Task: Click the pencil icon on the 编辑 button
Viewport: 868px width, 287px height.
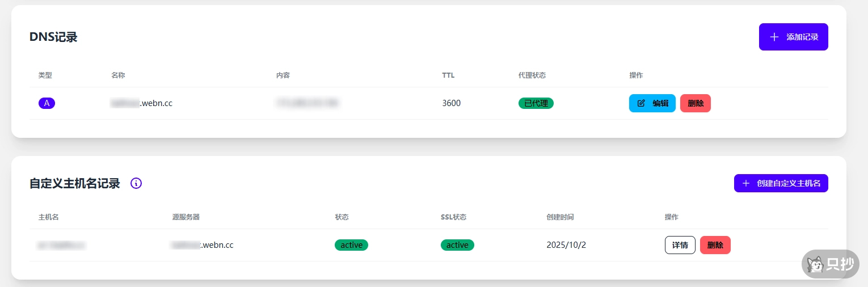Action: (x=642, y=103)
